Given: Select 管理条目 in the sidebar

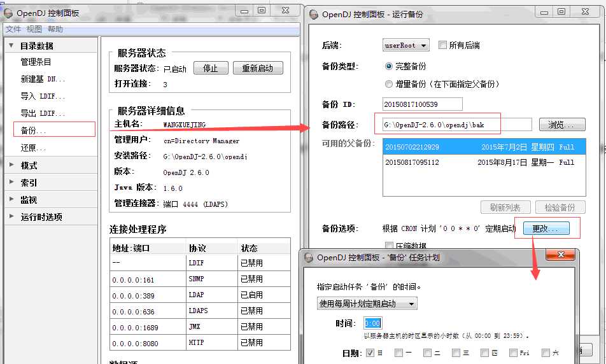Looking at the screenshot, I should pos(36,62).
